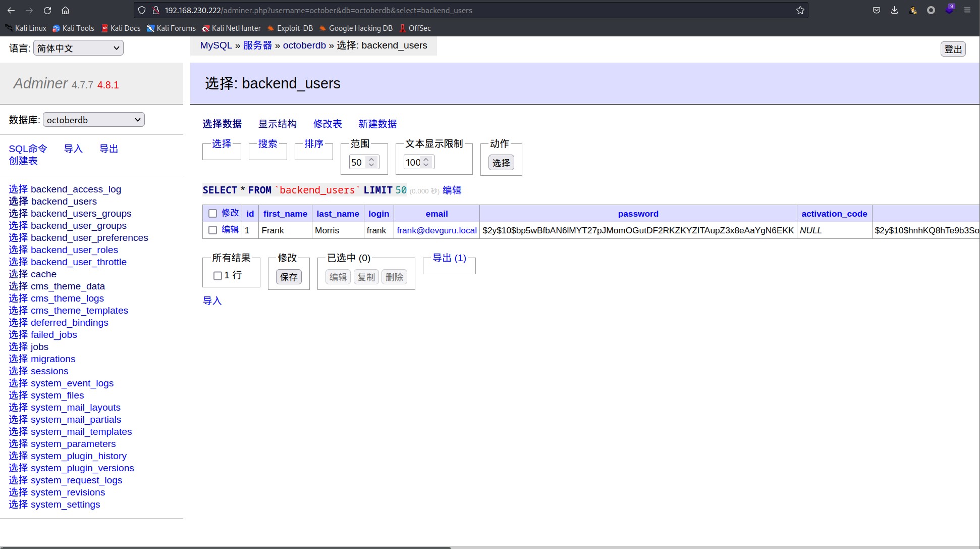Click the 登出 logout button

(x=953, y=49)
